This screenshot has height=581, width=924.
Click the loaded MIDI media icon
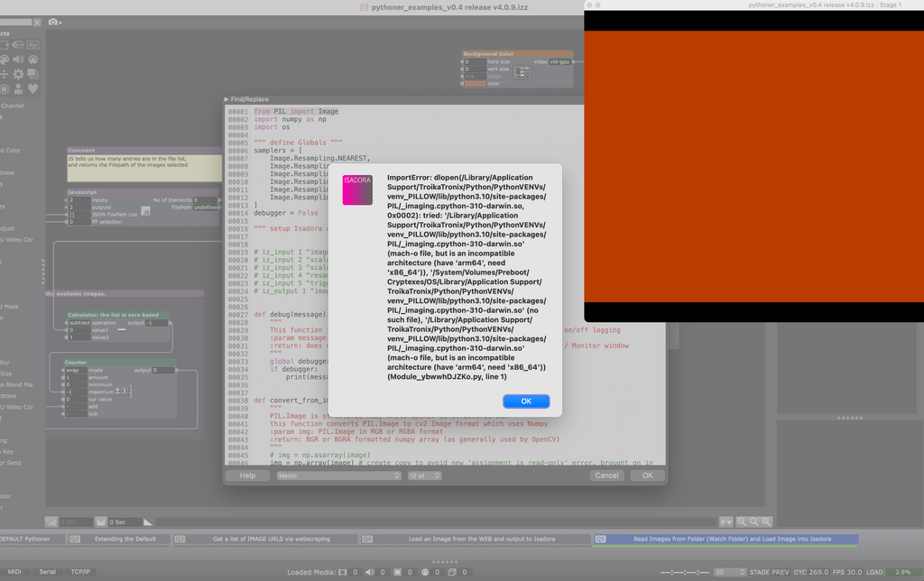(x=425, y=572)
